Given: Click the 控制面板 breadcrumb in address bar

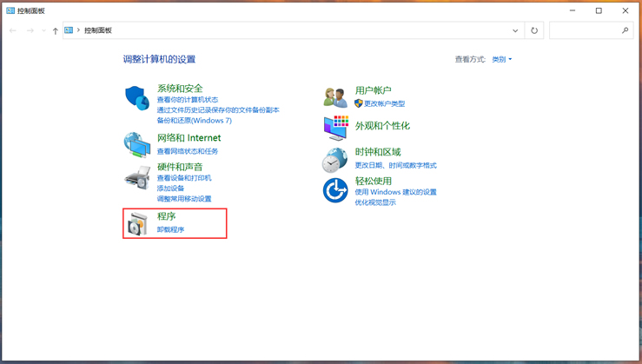Looking at the screenshot, I should [98, 30].
